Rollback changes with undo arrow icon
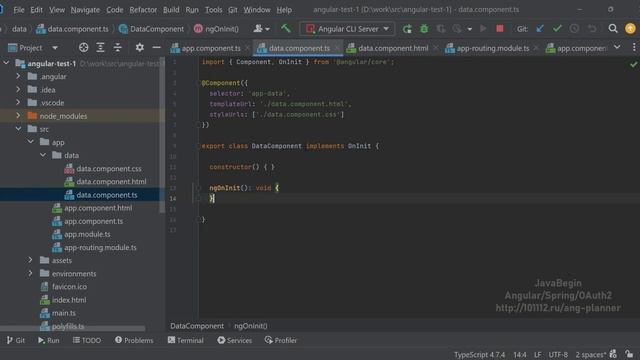640x360 pixels. pyautogui.click(x=592, y=29)
